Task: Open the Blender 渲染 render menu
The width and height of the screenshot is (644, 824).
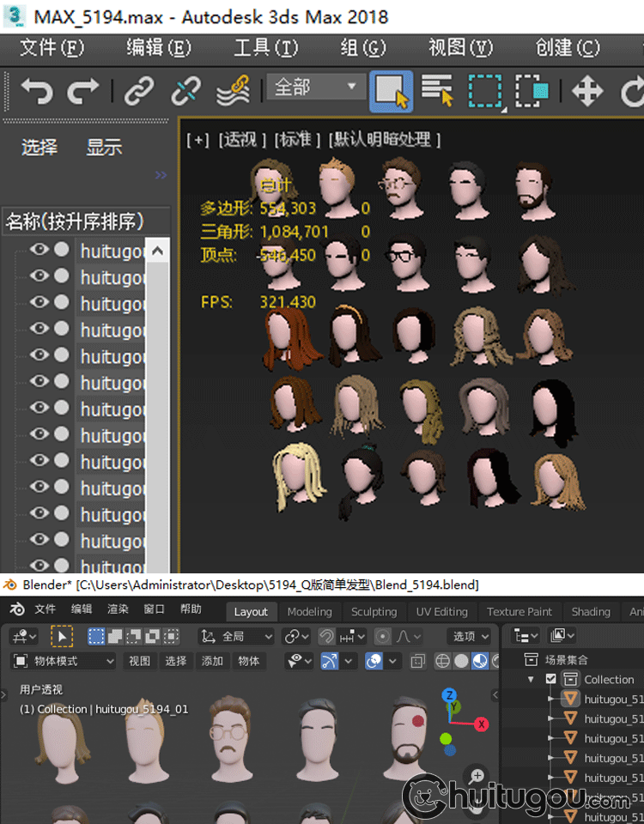Action: 118,609
